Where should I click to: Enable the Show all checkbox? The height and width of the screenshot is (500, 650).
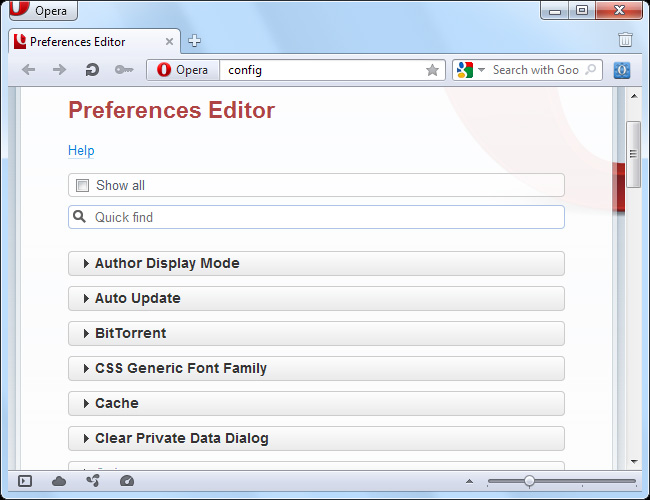pyautogui.click(x=83, y=185)
